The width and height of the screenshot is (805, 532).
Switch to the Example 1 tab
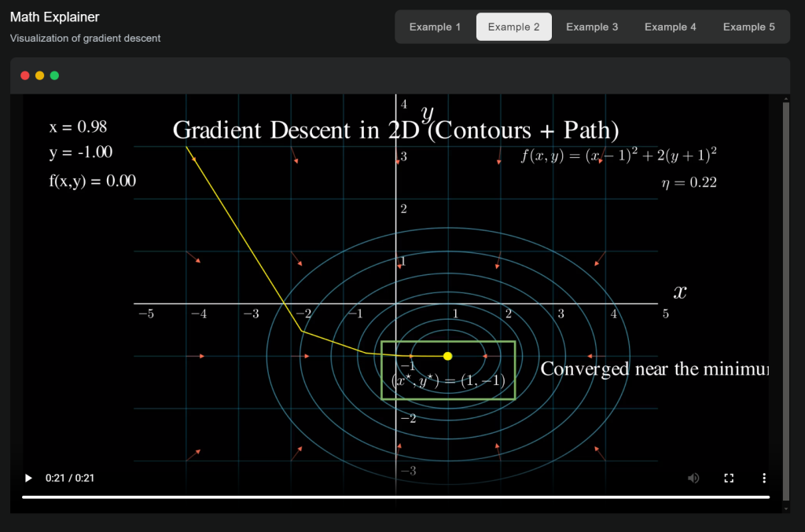(435, 27)
